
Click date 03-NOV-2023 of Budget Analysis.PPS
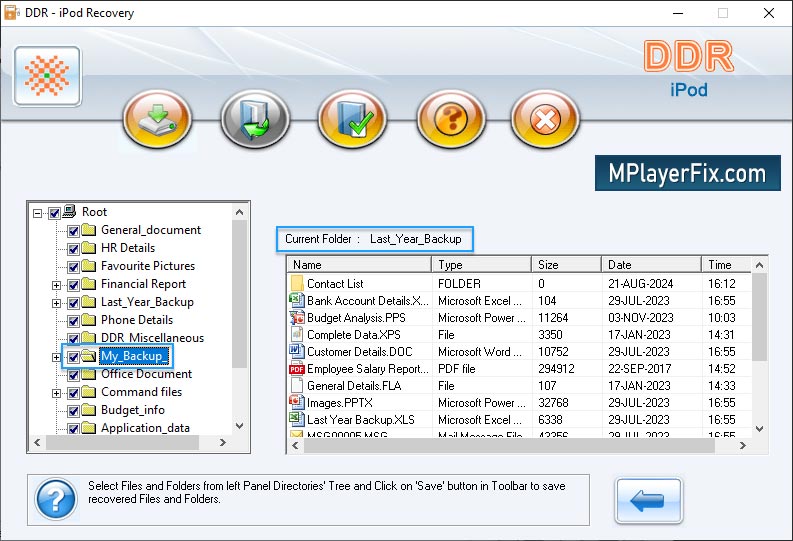tap(641, 318)
